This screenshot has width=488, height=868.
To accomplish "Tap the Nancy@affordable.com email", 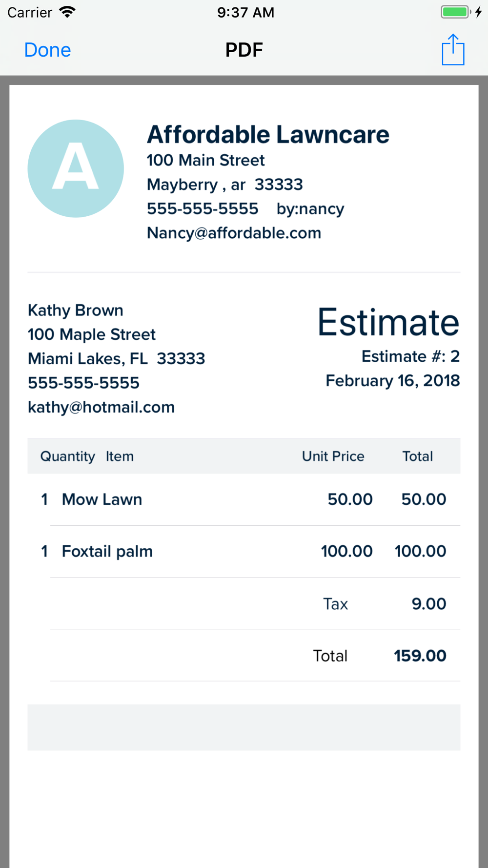I will (x=234, y=233).
